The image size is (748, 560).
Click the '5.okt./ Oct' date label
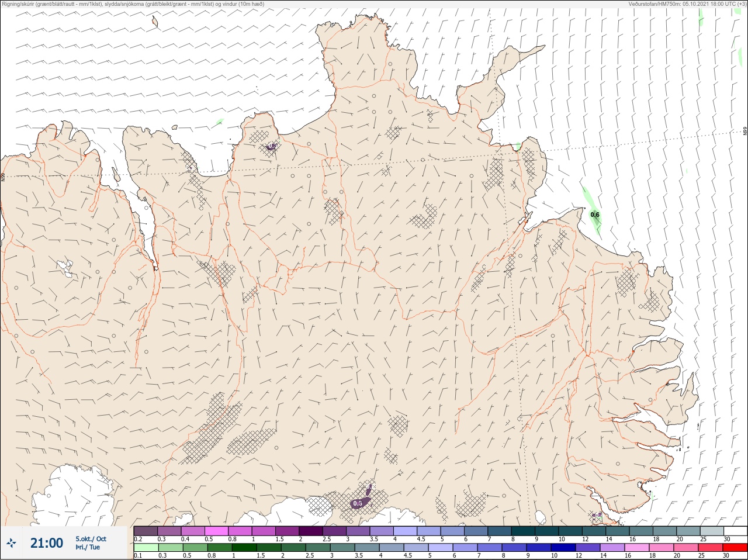click(91, 539)
